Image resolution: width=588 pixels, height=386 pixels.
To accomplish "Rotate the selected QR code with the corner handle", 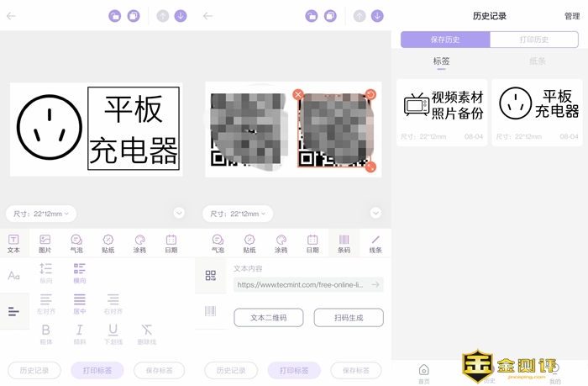I will pyautogui.click(x=370, y=94).
